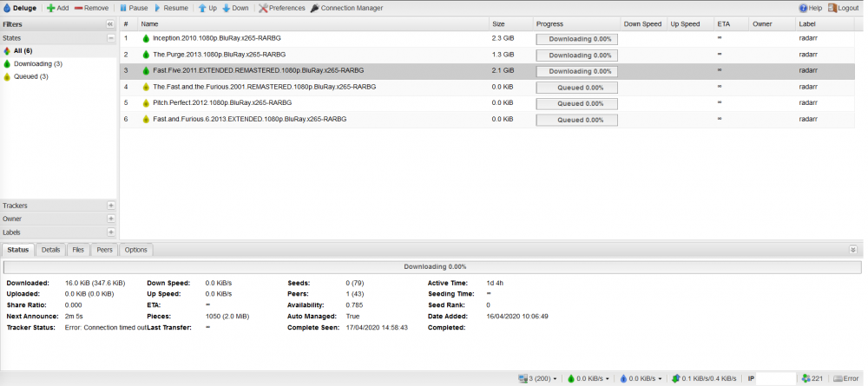This screenshot has width=868, height=386.
Task: Expand the Labels filter section
Action: 111,232
